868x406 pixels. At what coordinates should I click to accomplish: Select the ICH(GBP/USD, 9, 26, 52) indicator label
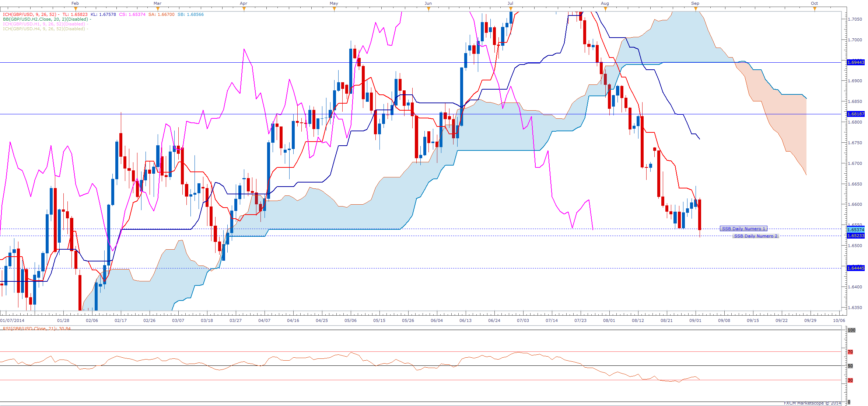[x=29, y=14]
